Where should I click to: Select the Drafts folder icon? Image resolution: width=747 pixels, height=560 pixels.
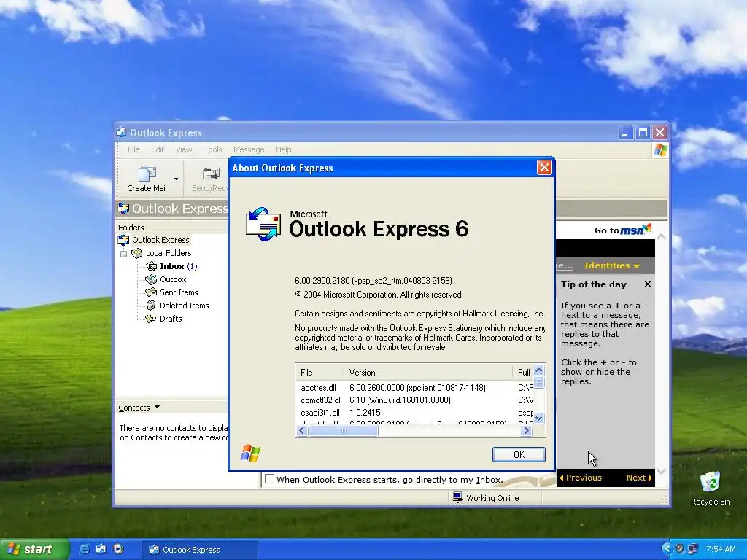(151, 319)
